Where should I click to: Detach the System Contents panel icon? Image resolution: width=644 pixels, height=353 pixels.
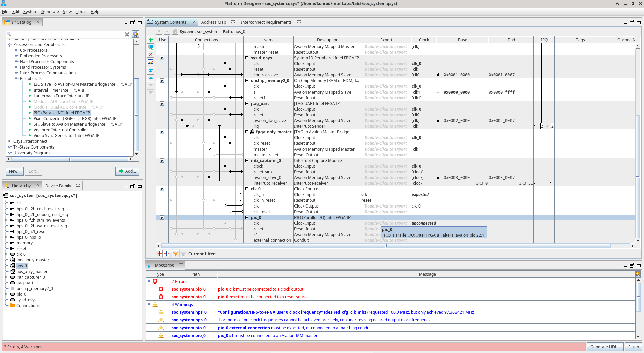[632, 22]
